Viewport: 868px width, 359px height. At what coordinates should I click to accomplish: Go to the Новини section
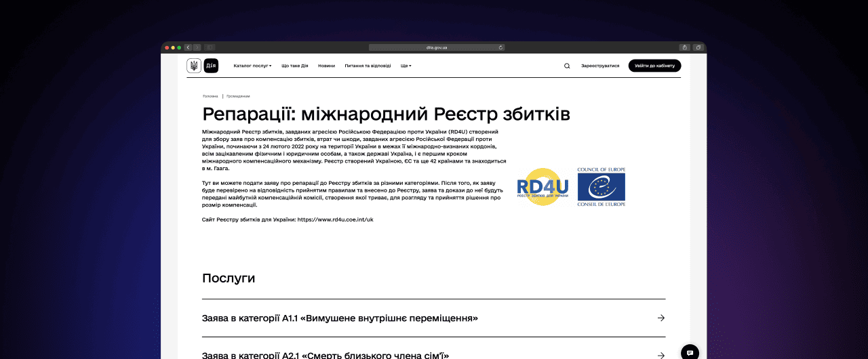326,66
